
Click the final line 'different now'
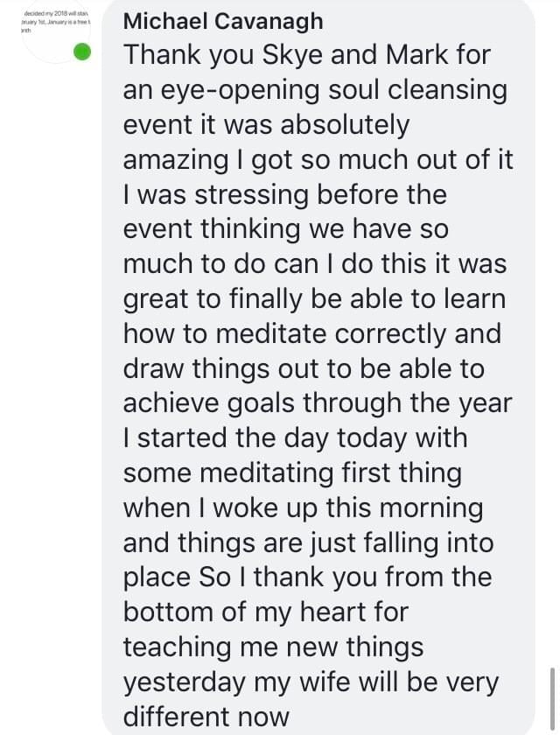point(206,717)
